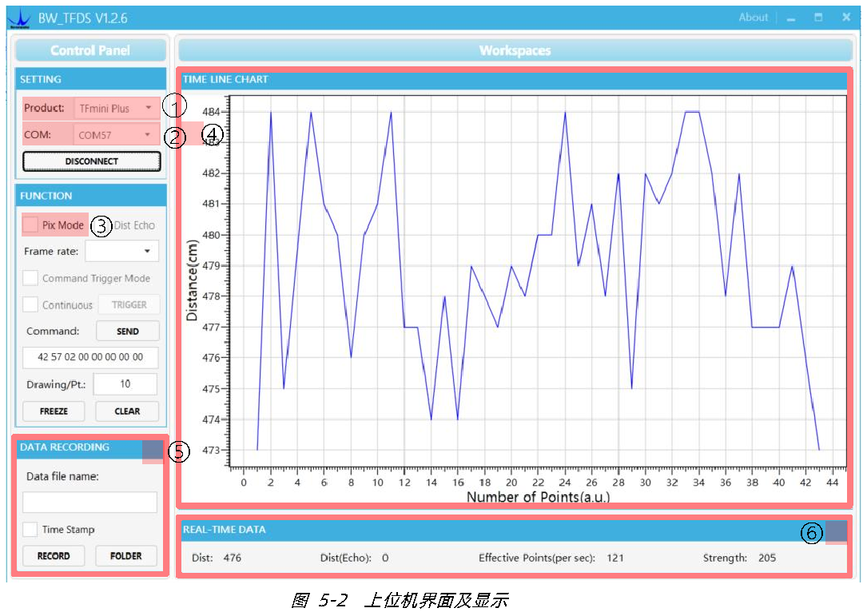Expand the COM port dropdown showing COM57

click(116, 135)
